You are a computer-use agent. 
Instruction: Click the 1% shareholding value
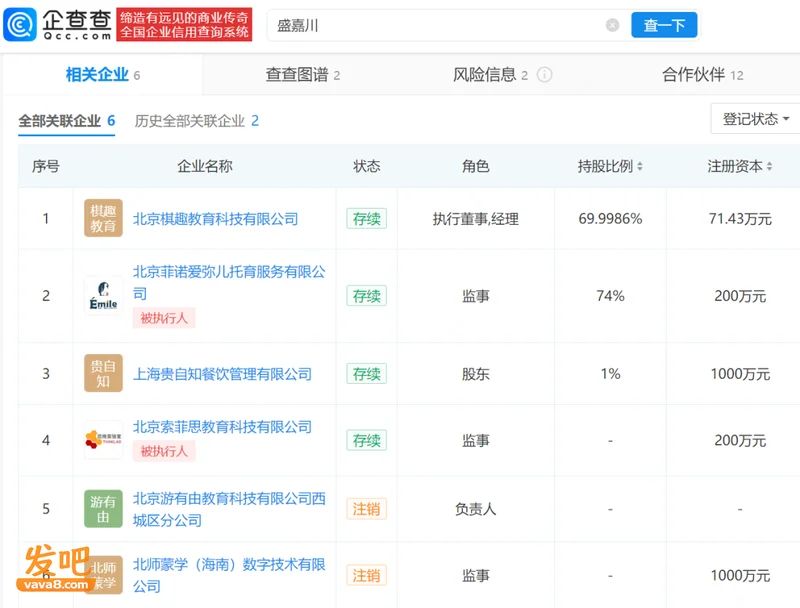[610, 374]
